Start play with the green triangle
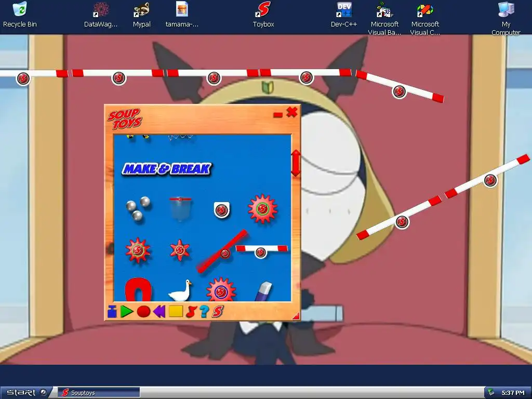Image resolution: width=532 pixels, height=399 pixels. click(127, 311)
